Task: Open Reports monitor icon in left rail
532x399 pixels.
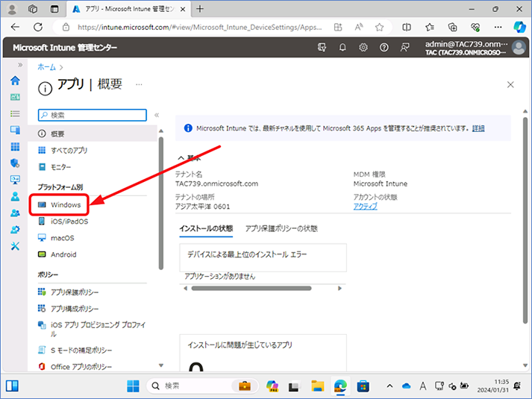Action: [15, 180]
